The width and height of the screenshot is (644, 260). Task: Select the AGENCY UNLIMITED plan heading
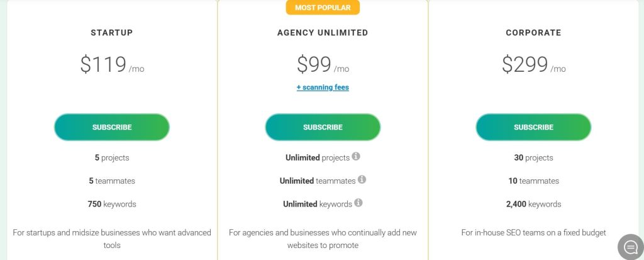[323, 33]
